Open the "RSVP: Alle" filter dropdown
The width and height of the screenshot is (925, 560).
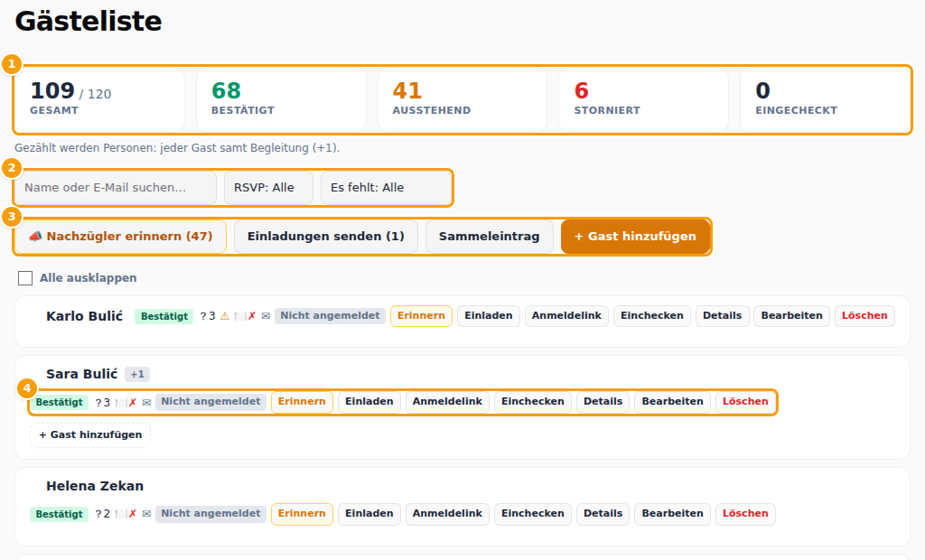click(x=268, y=188)
